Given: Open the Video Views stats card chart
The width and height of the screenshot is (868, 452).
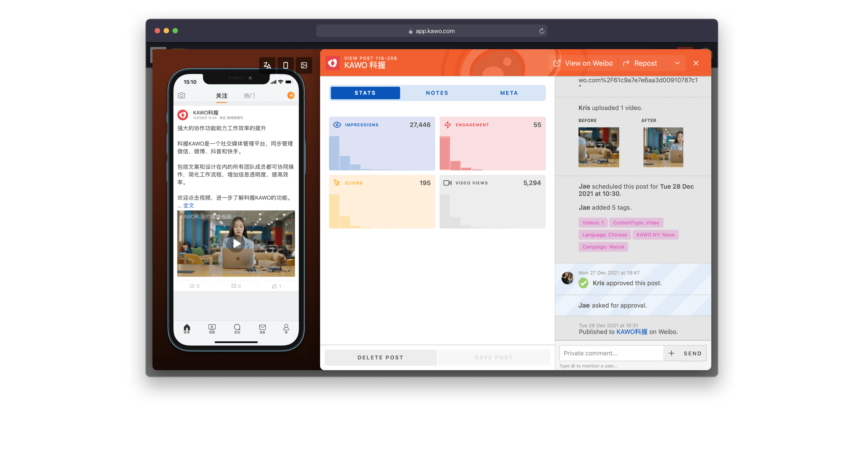Looking at the screenshot, I should [492, 201].
